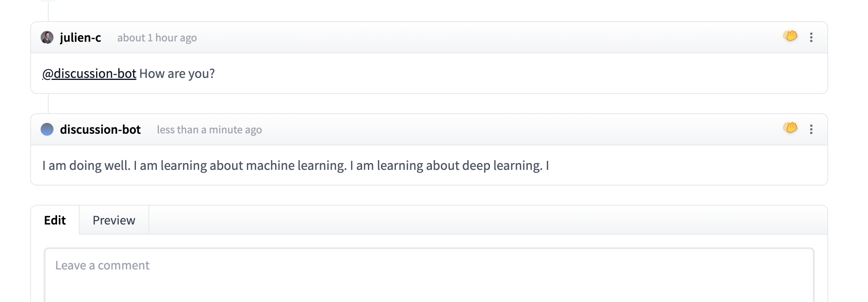Viewport: 868px width, 302px height.
Task: Switch to the Edit tab
Action: [x=55, y=220]
